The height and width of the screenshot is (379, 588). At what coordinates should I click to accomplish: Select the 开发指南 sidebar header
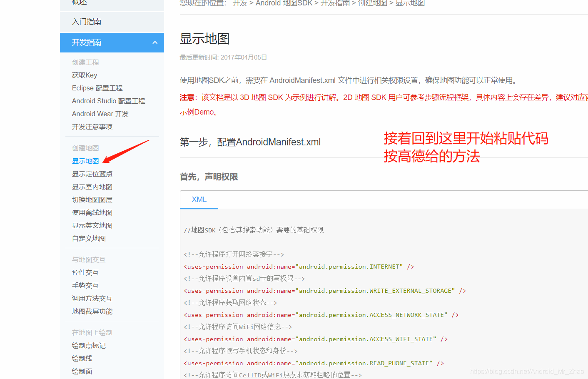112,42
